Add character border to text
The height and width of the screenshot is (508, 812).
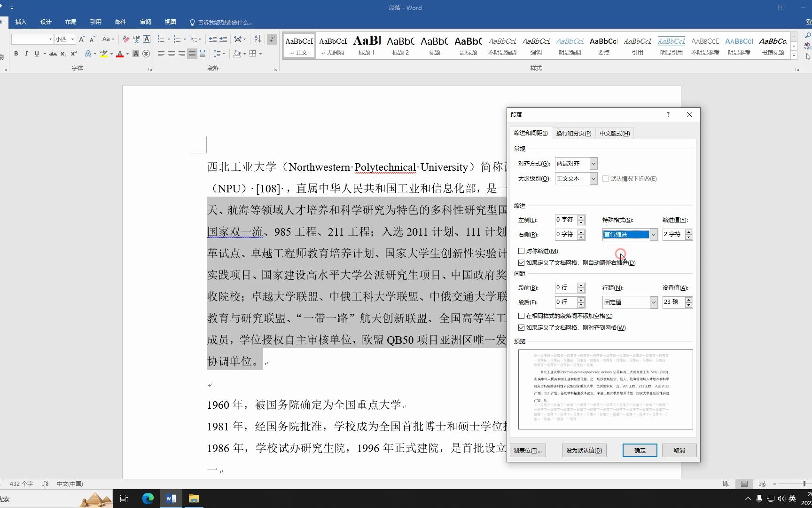tap(147, 39)
